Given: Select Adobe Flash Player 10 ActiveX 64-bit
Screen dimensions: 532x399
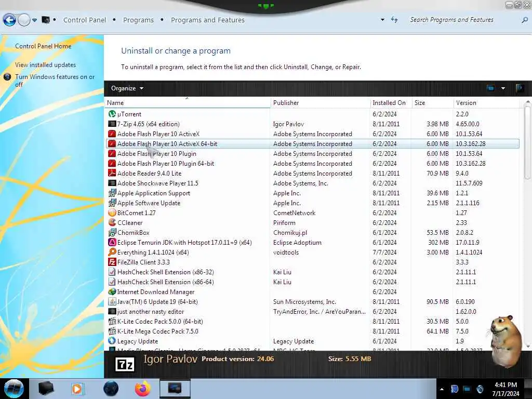Looking at the screenshot, I should pyautogui.click(x=312, y=143).
